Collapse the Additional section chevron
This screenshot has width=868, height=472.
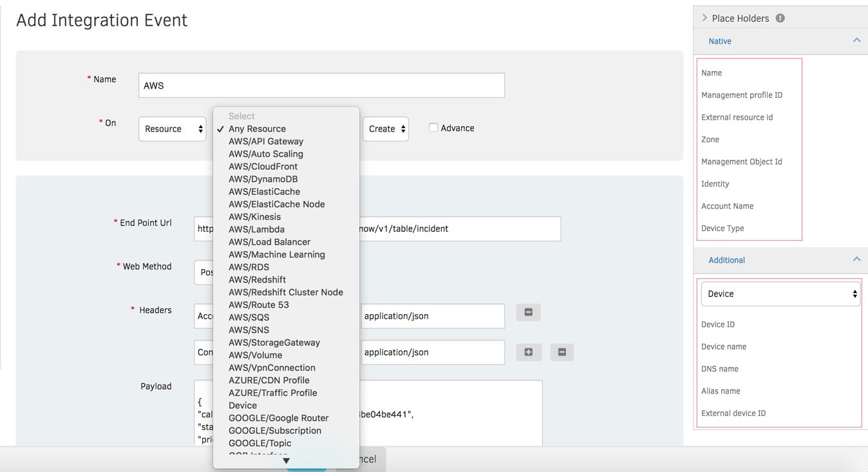point(856,260)
